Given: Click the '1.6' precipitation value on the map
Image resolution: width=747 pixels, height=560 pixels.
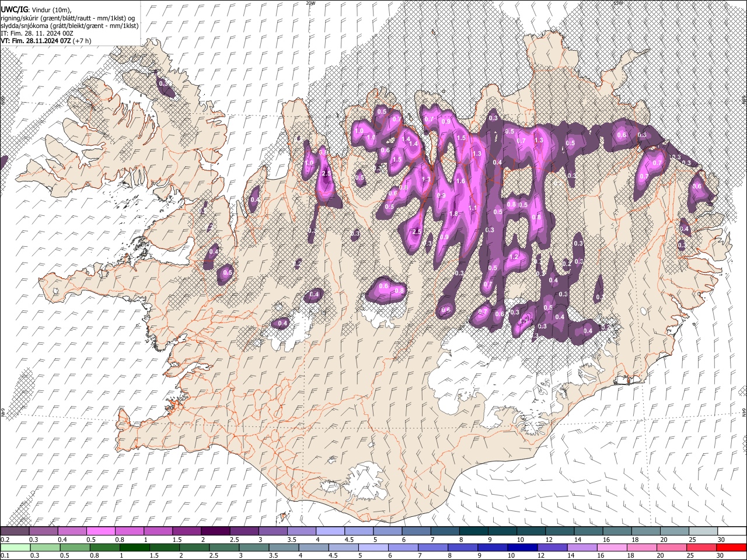Looking at the screenshot, I should [460, 181].
